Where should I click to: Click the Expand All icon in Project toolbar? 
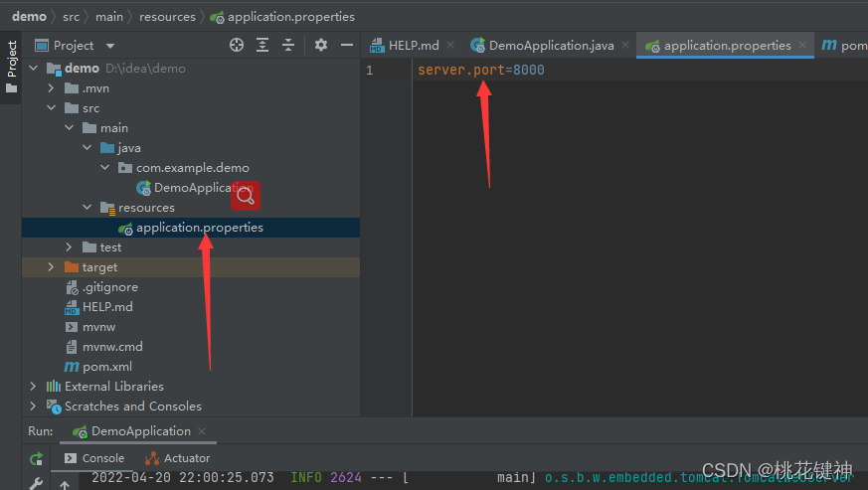click(x=262, y=45)
